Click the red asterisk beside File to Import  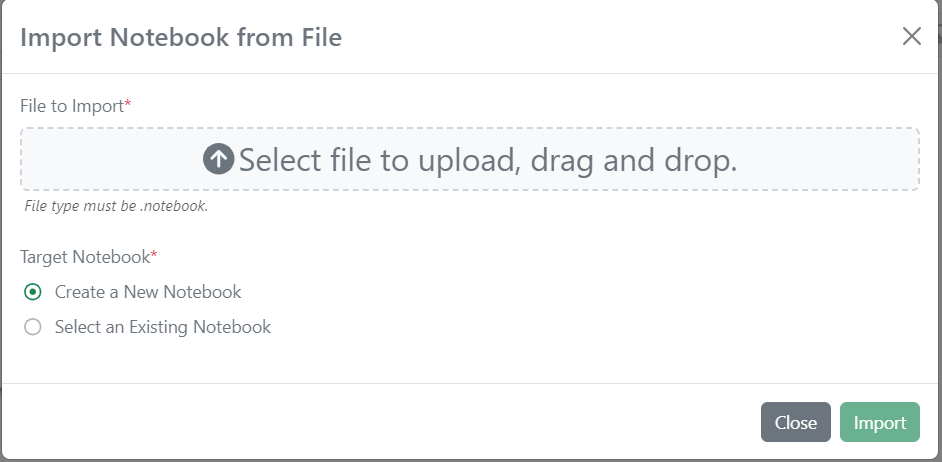[x=128, y=104]
